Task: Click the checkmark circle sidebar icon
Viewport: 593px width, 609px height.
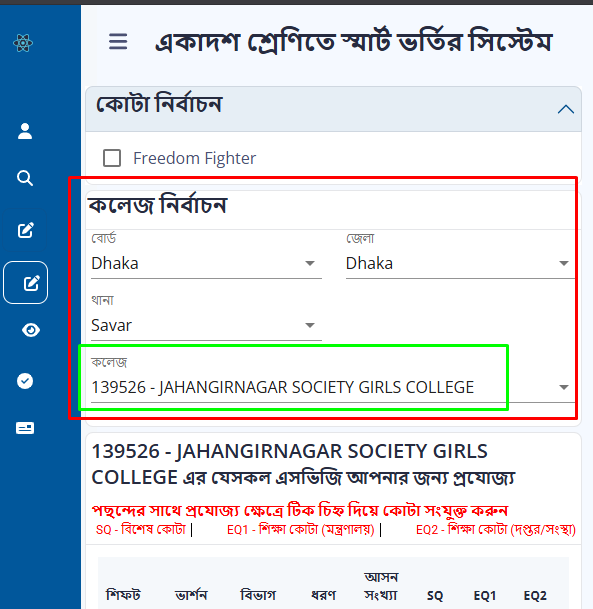Action: (x=25, y=381)
